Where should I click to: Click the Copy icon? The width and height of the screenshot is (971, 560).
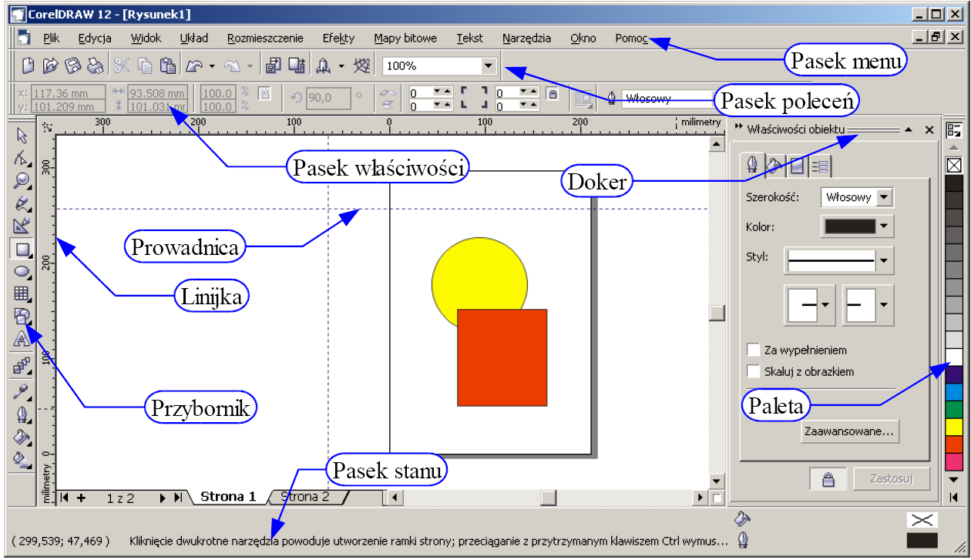tap(145, 66)
